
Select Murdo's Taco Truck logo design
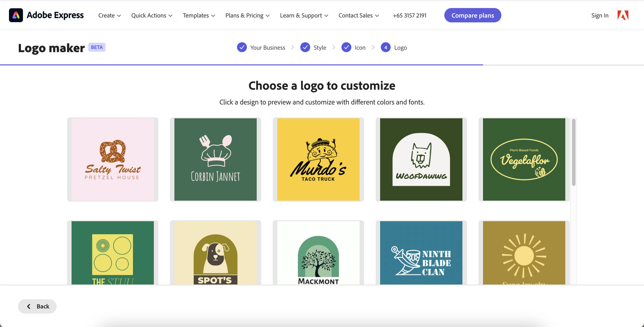tap(318, 159)
